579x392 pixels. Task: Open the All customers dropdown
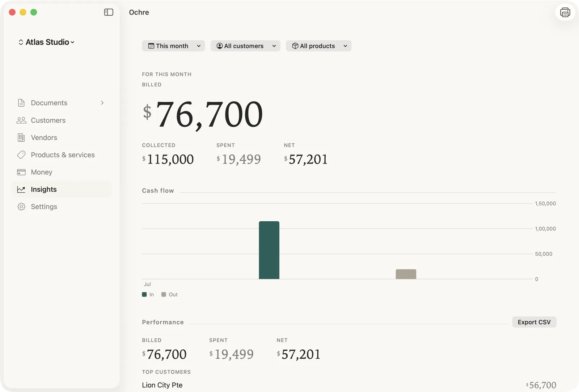coord(245,46)
